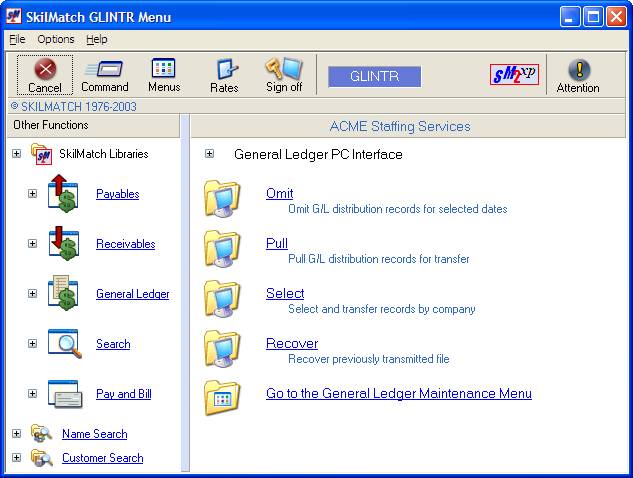
Task: Click the Omit folder icon
Action: click(x=222, y=199)
